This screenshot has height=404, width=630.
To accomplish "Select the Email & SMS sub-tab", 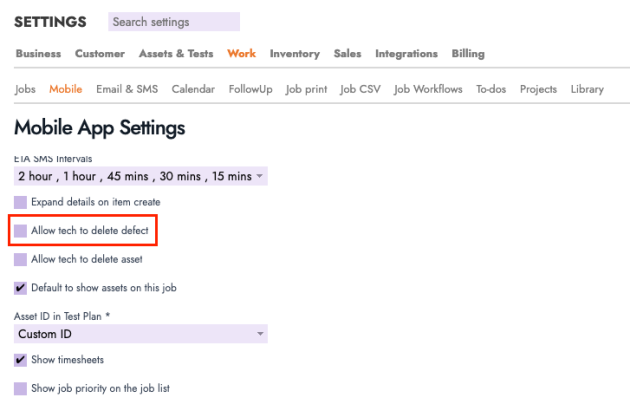I will coord(127,89).
